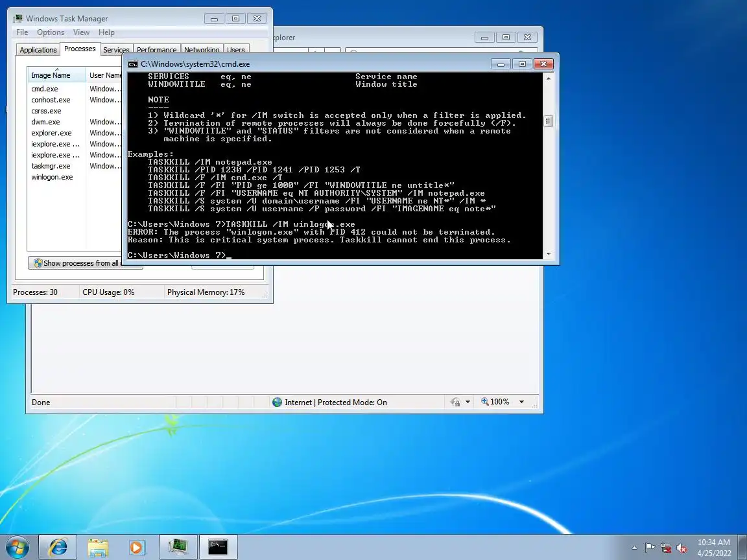The width and height of the screenshot is (747, 560).
Task: Switch to the Performance tab
Action: click(156, 50)
